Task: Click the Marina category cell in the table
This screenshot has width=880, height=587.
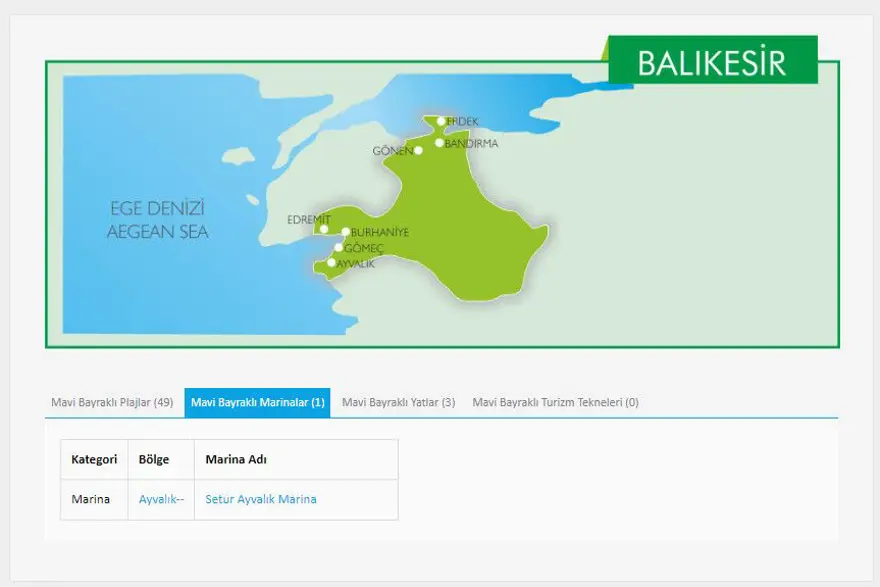Action: (91, 498)
